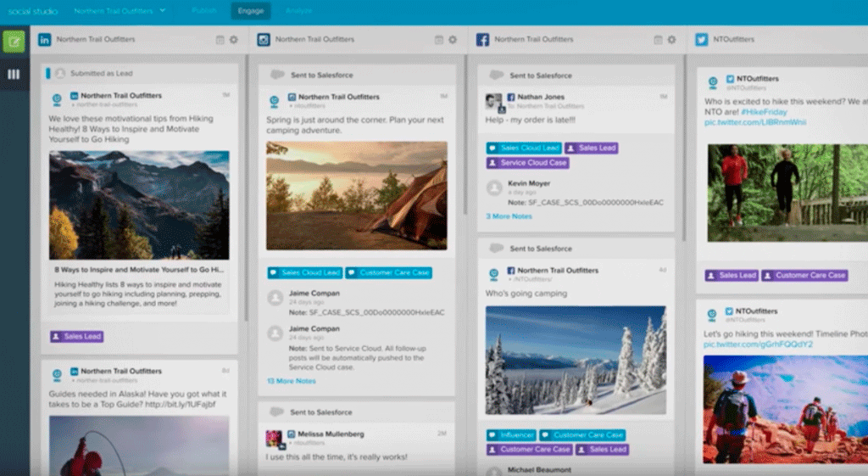The width and height of the screenshot is (868, 476).
Task: Open the hikers on red rocks photo
Action: [786, 410]
